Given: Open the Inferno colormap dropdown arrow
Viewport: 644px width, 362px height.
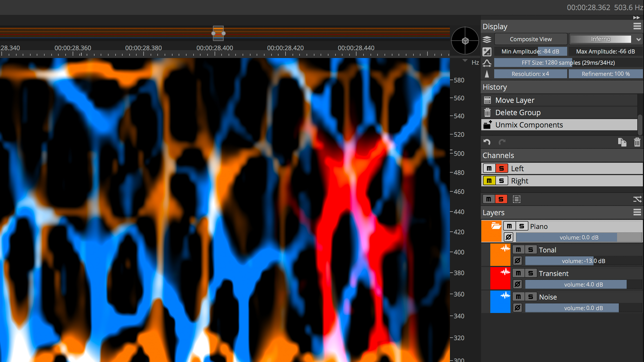Looking at the screenshot, I should pos(638,39).
